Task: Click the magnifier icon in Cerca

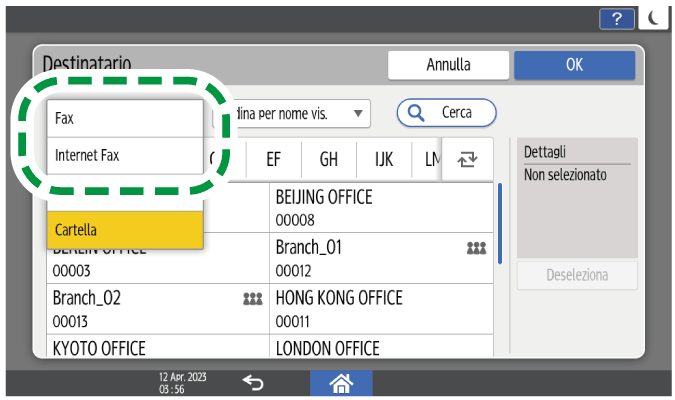Action: coord(416,113)
